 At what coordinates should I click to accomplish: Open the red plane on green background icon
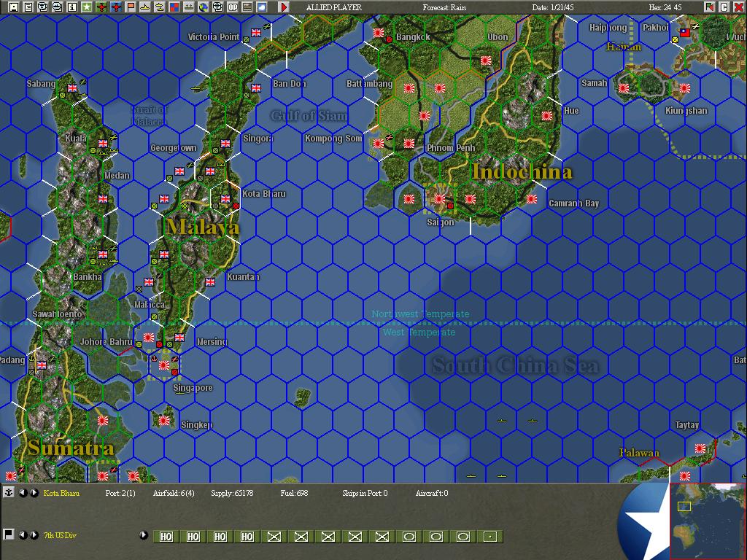[101, 7]
